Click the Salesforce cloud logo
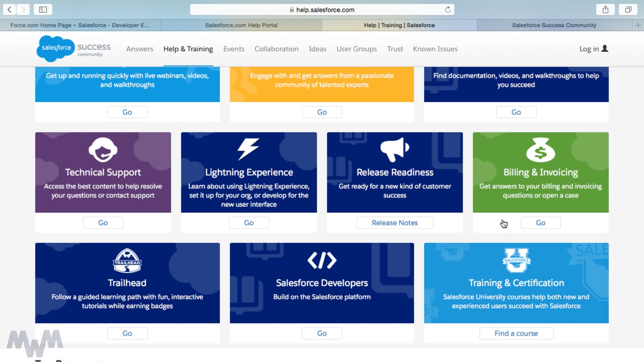 pyautogui.click(x=56, y=49)
